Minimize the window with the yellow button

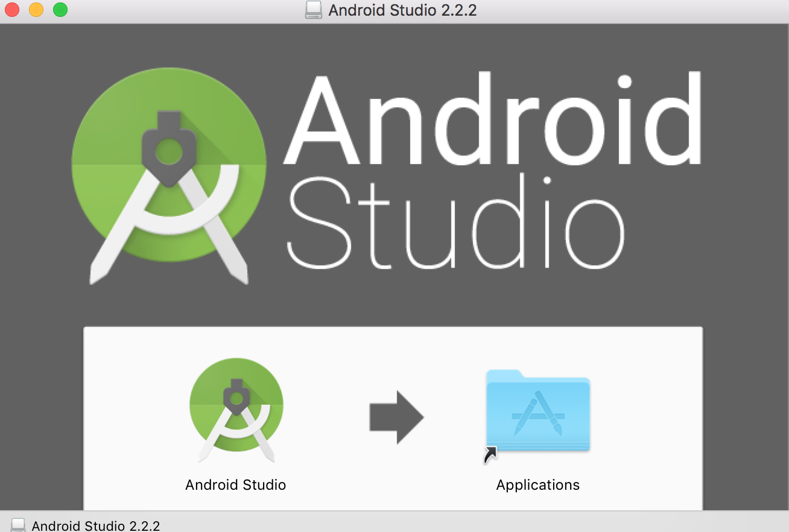[36, 10]
